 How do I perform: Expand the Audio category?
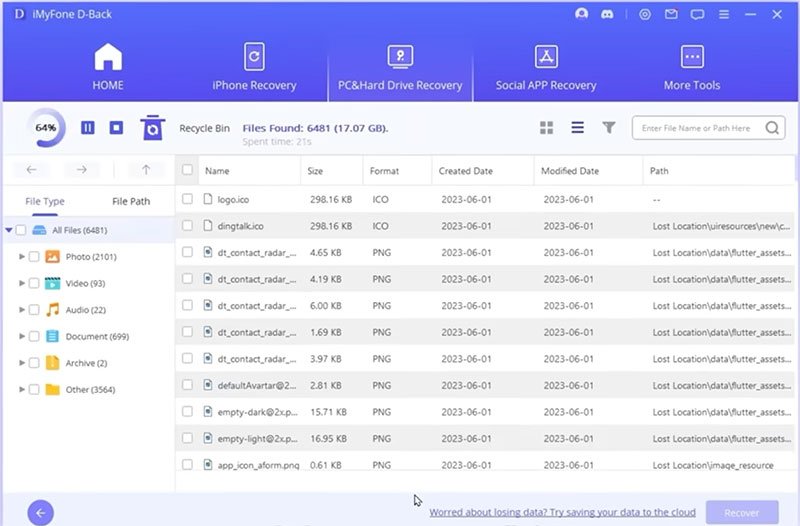coord(21,309)
